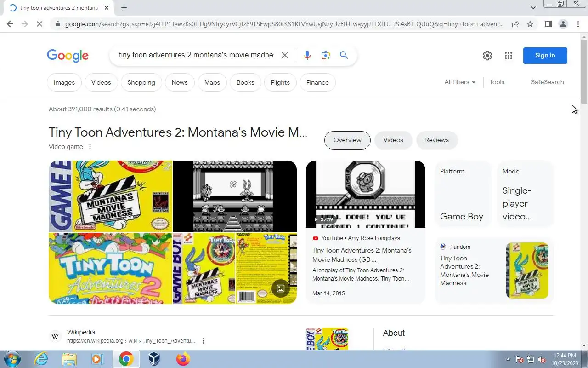Open Montana's Movie Madness box art image
Image resolution: width=588 pixels, height=368 pixels.
tap(110, 196)
